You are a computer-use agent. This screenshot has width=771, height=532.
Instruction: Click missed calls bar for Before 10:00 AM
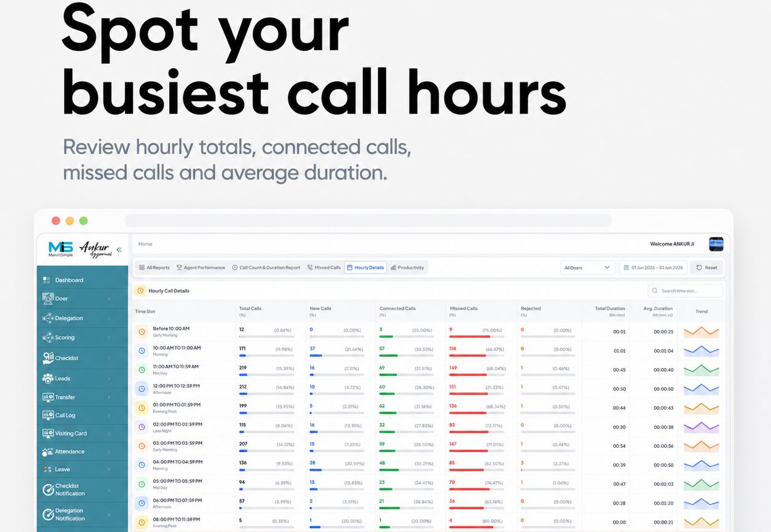476,337
